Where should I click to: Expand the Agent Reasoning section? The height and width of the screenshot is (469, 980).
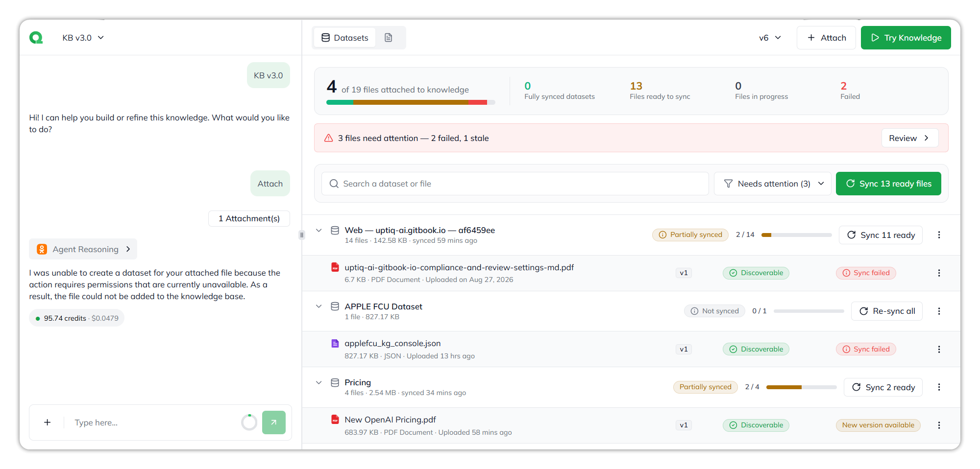(83, 249)
